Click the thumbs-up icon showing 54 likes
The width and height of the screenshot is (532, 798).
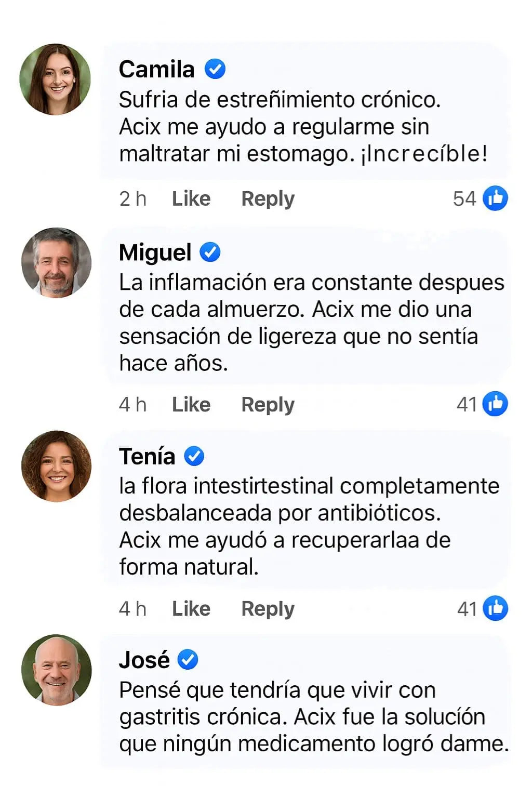tap(495, 198)
